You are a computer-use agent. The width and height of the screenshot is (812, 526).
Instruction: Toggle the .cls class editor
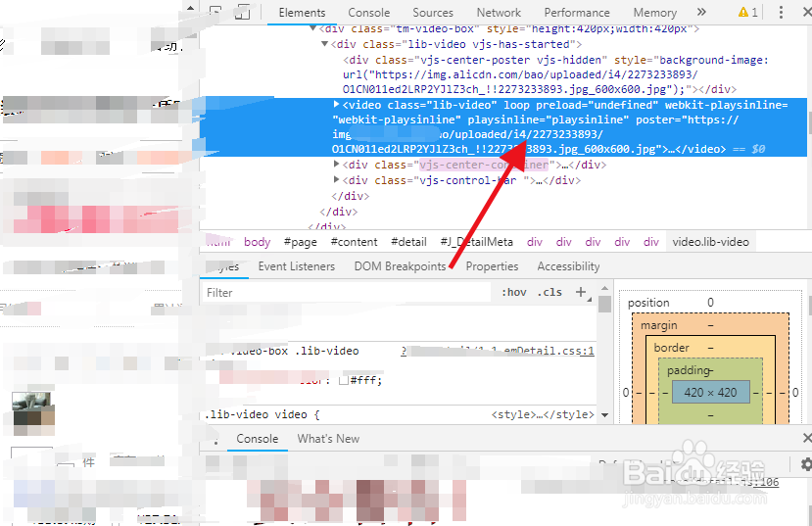coord(549,292)
